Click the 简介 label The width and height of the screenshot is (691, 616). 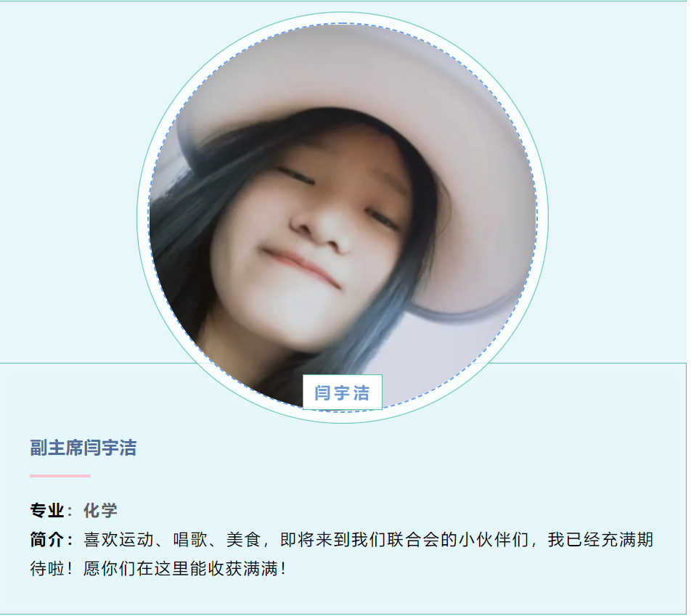pyautogui.click(x=47, y=540)
